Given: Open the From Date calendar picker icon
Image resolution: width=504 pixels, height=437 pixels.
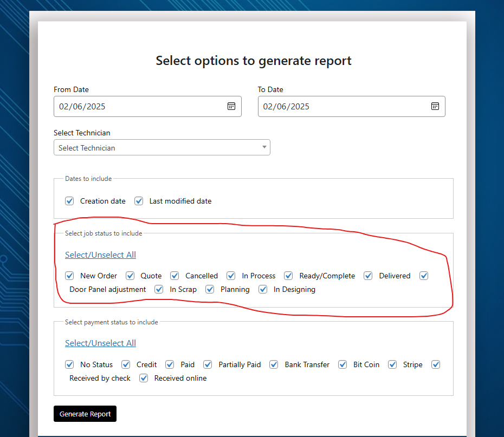Looking at the screenshot, I should point(231,106).
